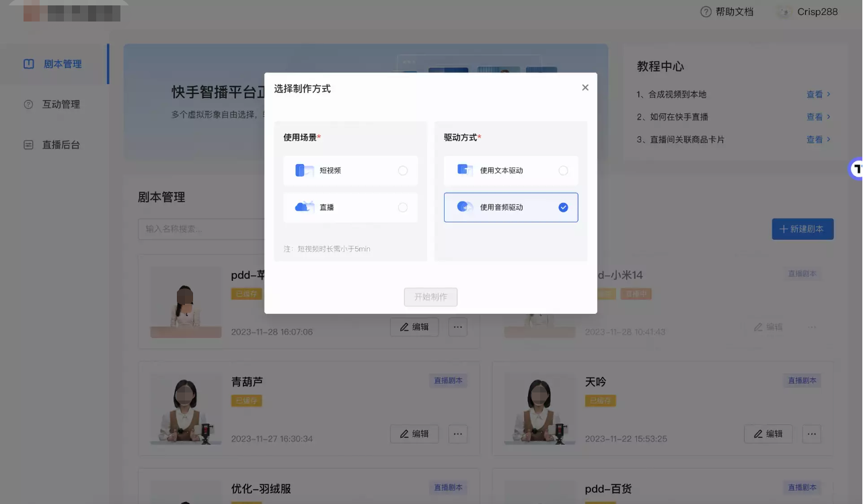863x504 pixels.
Task: Click the 互动管理 question icon in sidebar
Action: pyautogui.click(x=28, y=104)
